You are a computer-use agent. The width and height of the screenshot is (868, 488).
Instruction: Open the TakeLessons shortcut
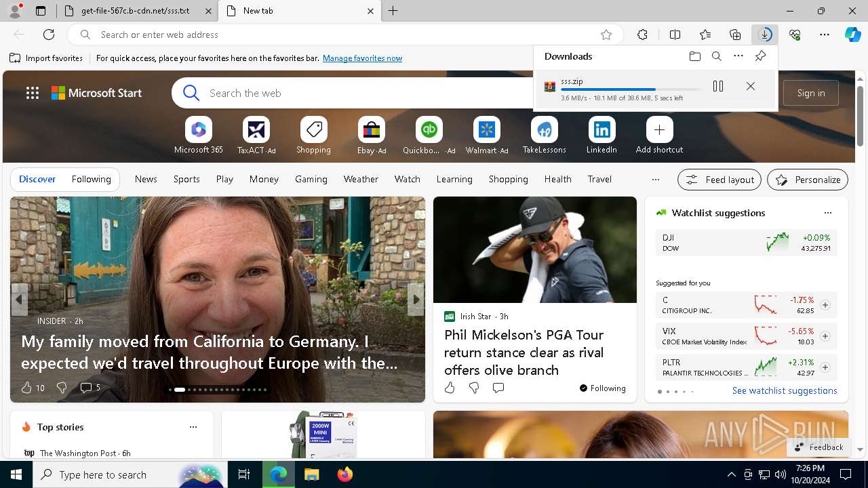(544, 136)
